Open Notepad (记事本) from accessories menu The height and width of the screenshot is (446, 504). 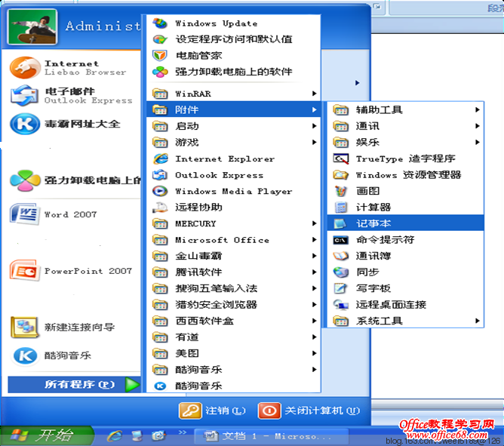(373, 223)
